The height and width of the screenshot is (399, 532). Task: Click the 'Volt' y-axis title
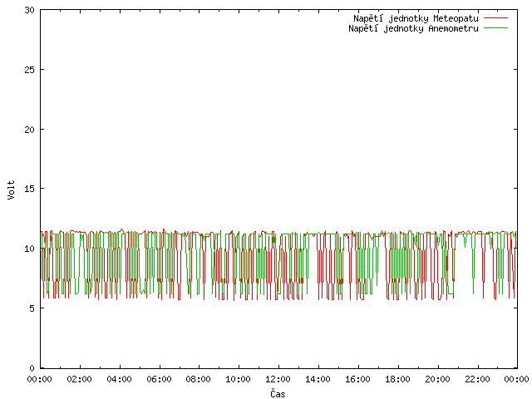[x=12, y=190]
